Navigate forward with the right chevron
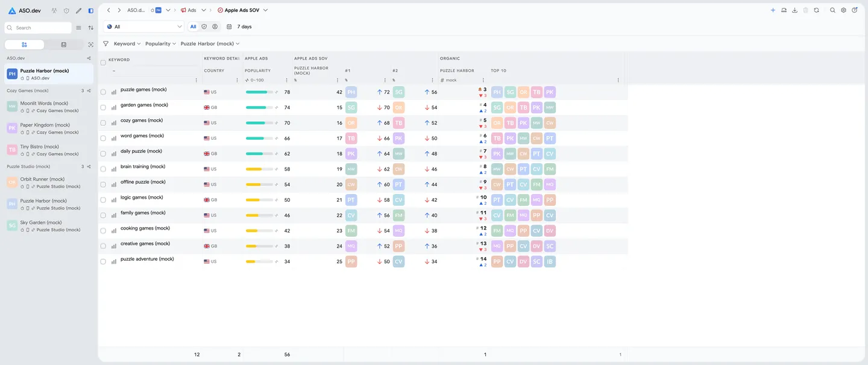The height and width of the screenshot is (365, 868). pyautogui.click(x=119, y=10)
